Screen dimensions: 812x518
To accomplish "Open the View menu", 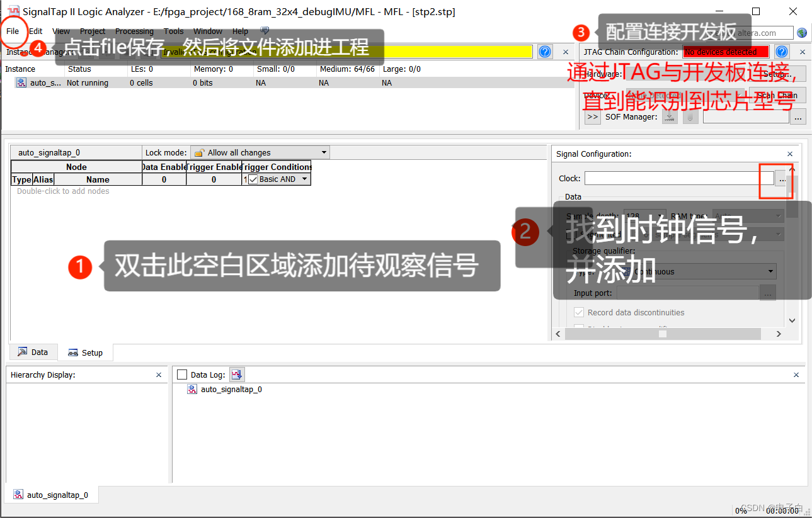I will (x=61, y=31).
